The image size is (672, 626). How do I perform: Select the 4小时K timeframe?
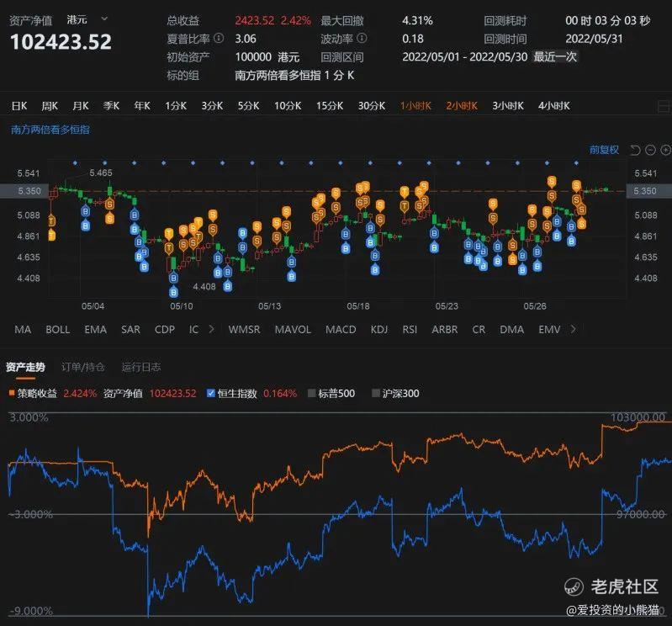tap(554, 105)
